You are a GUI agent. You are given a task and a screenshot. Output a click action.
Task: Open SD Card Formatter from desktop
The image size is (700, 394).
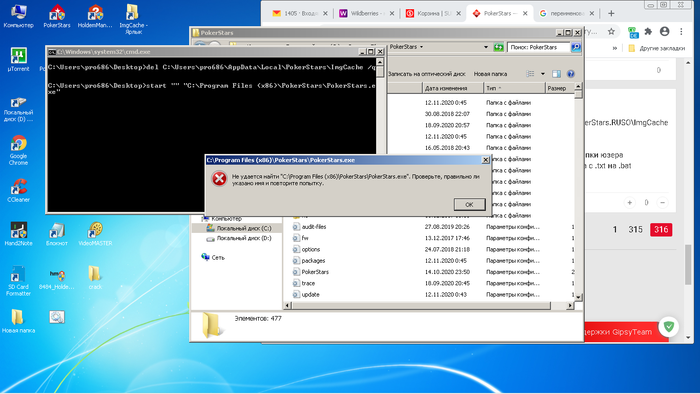[18, 281]
